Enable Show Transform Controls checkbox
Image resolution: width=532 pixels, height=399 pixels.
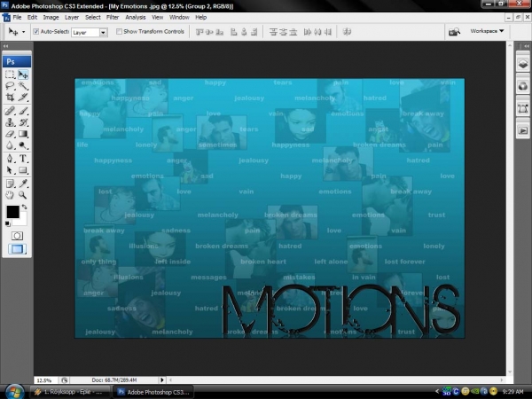[119, 32]
